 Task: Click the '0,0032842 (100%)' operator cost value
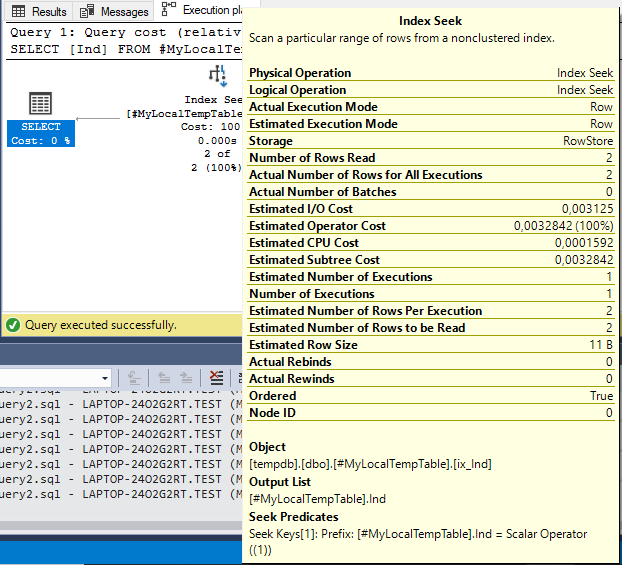pos(563,226)
